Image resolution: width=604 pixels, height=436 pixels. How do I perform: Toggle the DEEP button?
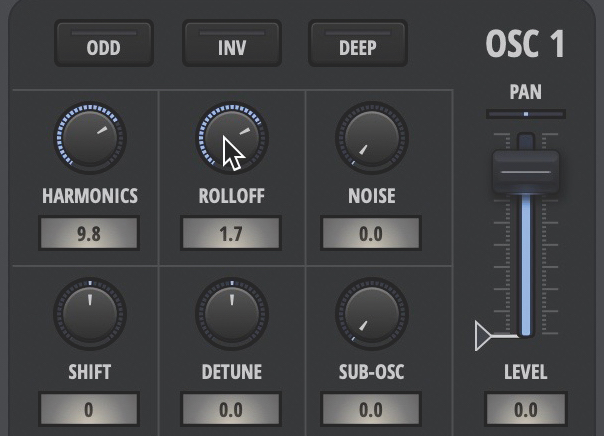(x=358, y=44)
